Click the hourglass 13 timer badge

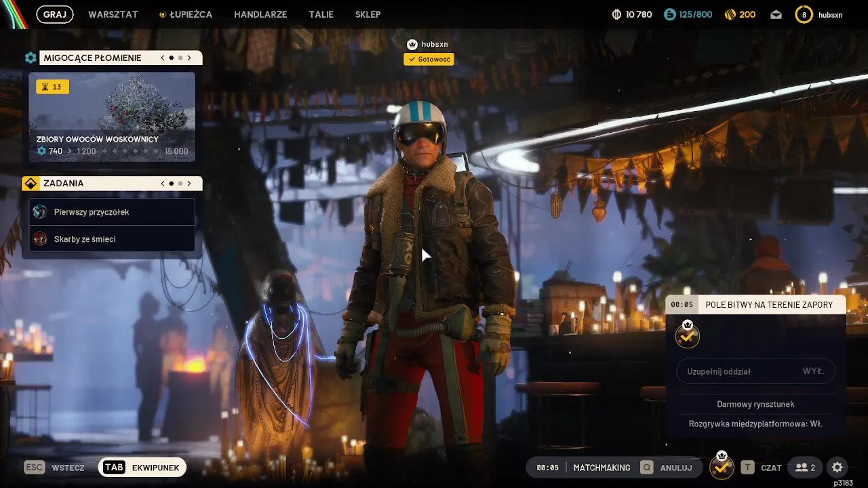pyautogui.click(x=52, y=87)
